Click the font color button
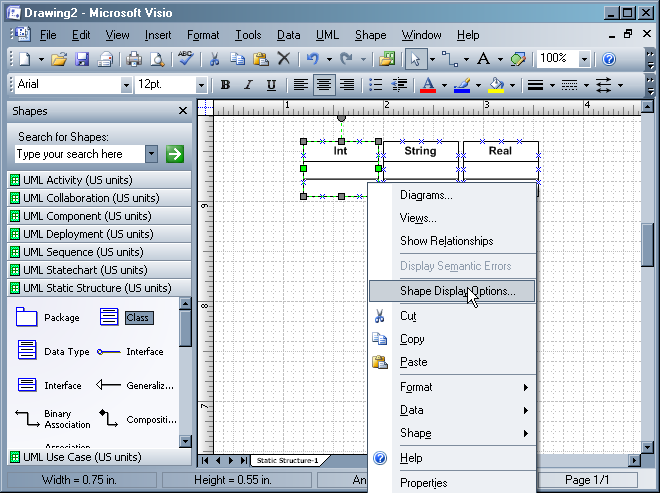This screenshot has width=660, height=493. point(428,85)
